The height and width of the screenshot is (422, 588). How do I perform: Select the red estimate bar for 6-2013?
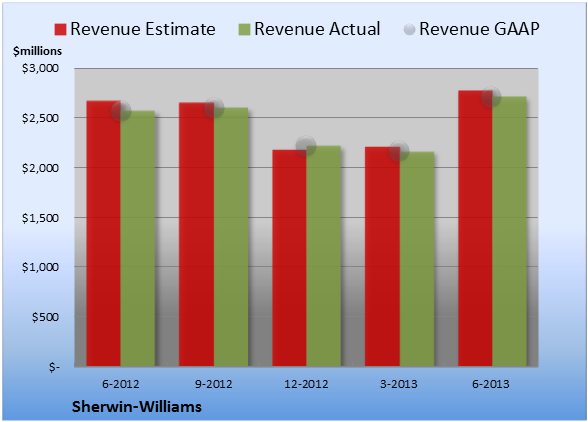(x=476, y=228)
